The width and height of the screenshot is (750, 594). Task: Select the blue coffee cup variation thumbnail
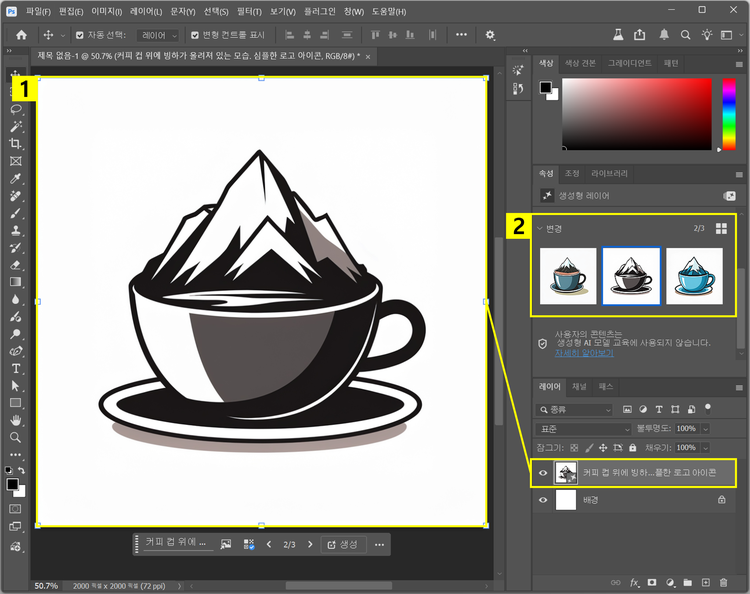[694, 276]
